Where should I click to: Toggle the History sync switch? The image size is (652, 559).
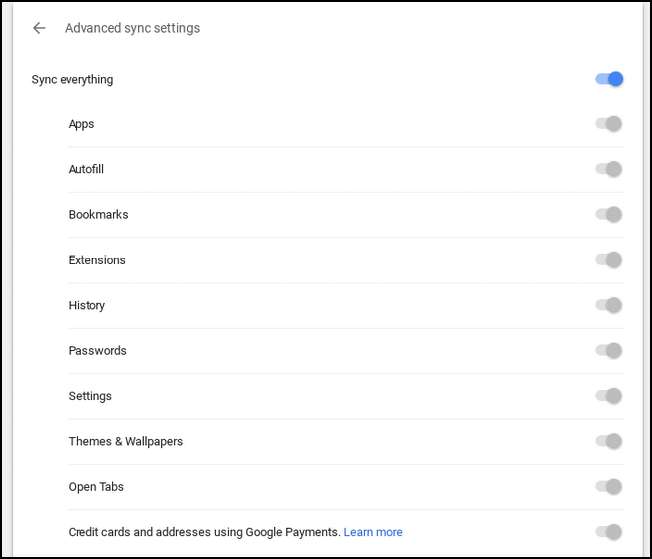(x=609, y=305)
